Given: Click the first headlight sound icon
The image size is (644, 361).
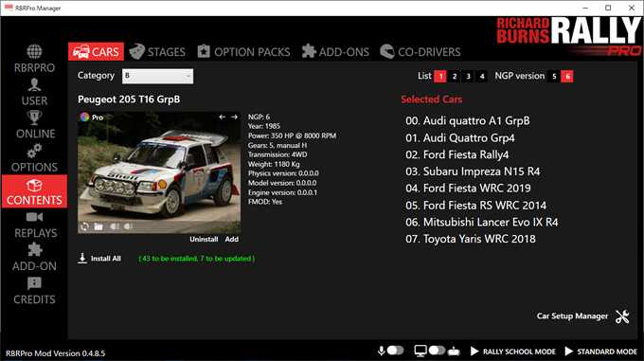Looking at the screenshot, I should (x=115, y=226).
